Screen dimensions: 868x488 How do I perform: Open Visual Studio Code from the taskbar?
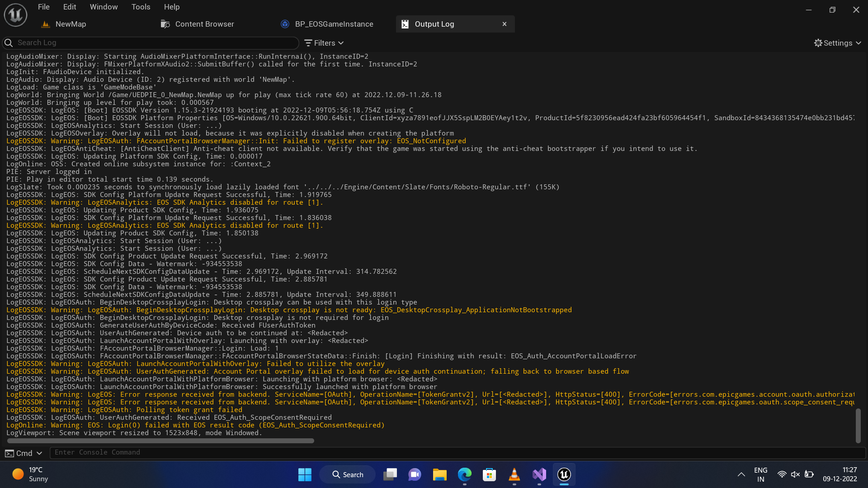tap(539, 474)
